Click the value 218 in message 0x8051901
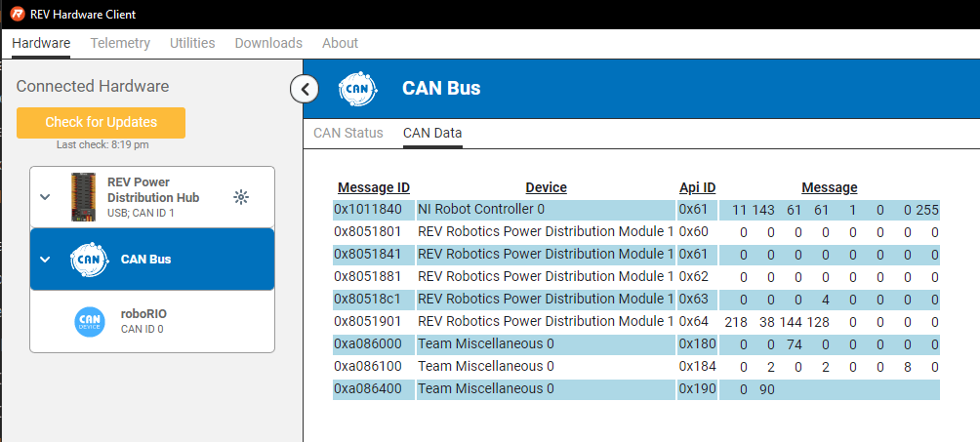The width and height of the screenshot is (980, 442). [x=736, y=323]
